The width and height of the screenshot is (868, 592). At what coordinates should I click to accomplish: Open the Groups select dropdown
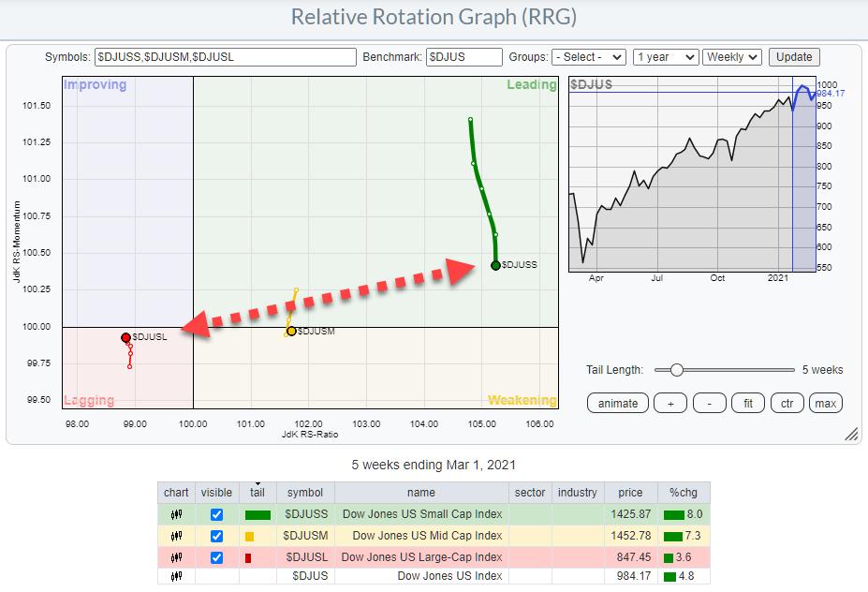[588, 57]
